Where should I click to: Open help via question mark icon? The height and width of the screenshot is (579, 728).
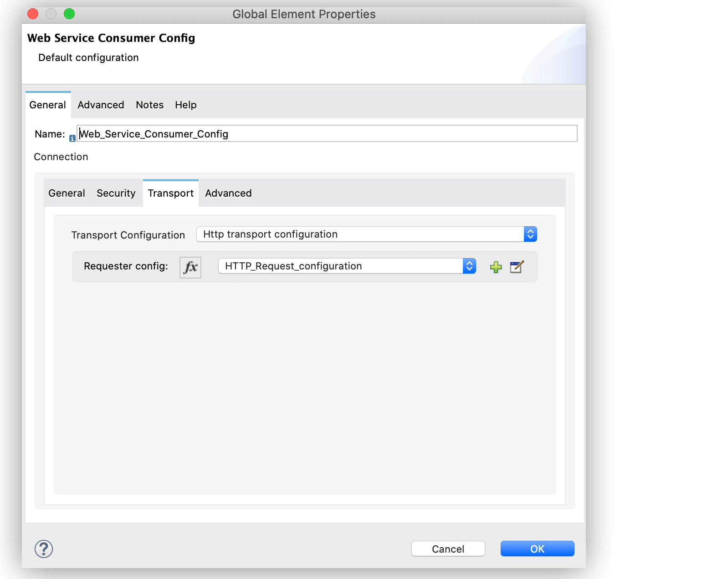(x=44, y=549)
